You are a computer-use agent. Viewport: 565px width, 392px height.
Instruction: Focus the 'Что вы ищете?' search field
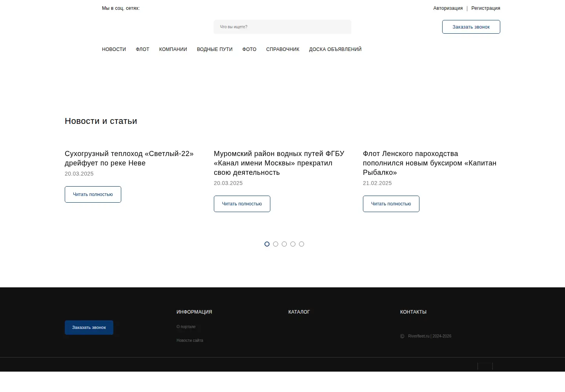click(x=282, y=27)
